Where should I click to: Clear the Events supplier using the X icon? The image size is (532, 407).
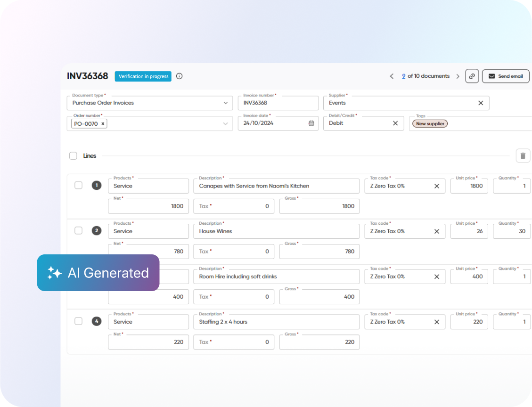[481, 103]
